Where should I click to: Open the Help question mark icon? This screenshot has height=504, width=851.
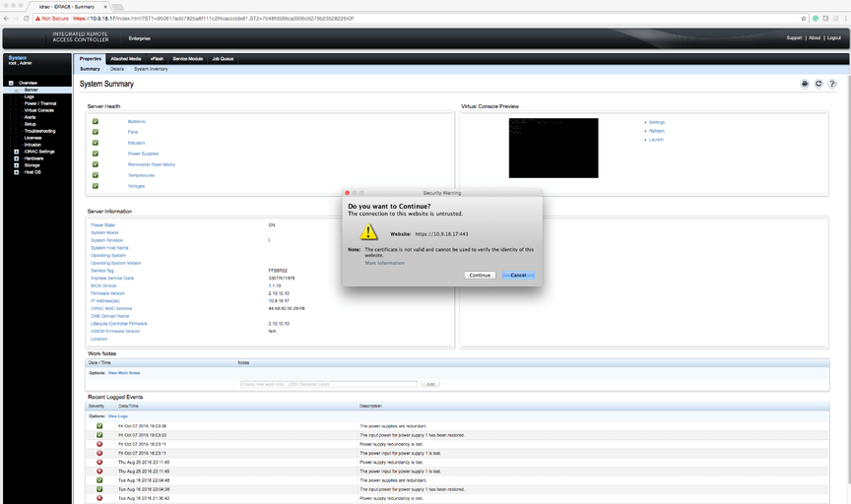point(832,85)
